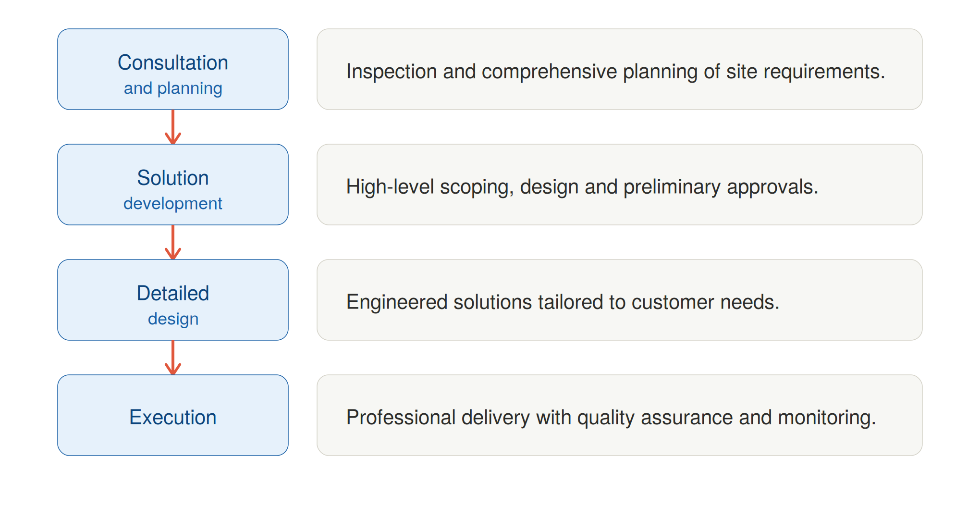This screenshot has width=980, height=519.
Task: Click the Execution heading text
Action: [173, 417]
